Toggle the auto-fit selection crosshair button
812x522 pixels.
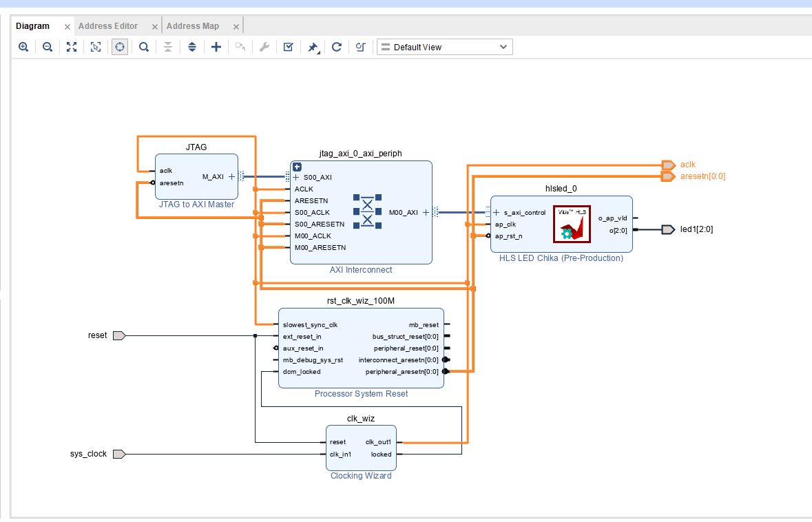[120, 47]
